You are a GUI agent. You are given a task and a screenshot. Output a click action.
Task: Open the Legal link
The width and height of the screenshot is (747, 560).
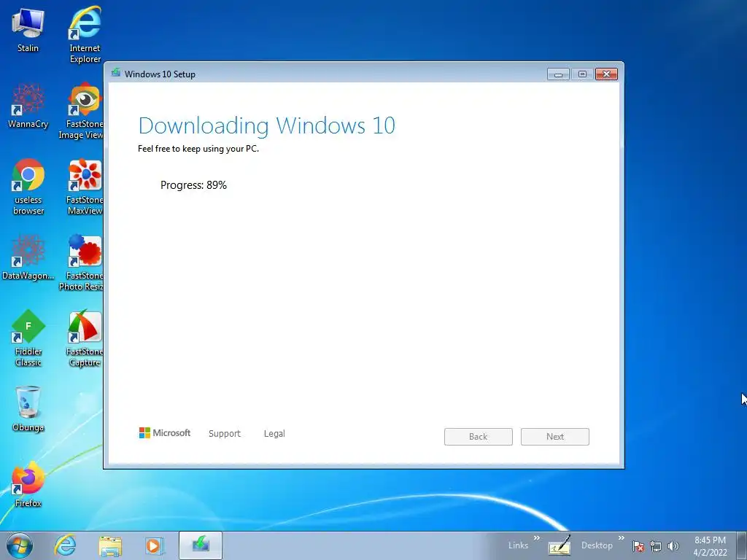(274, 434)
